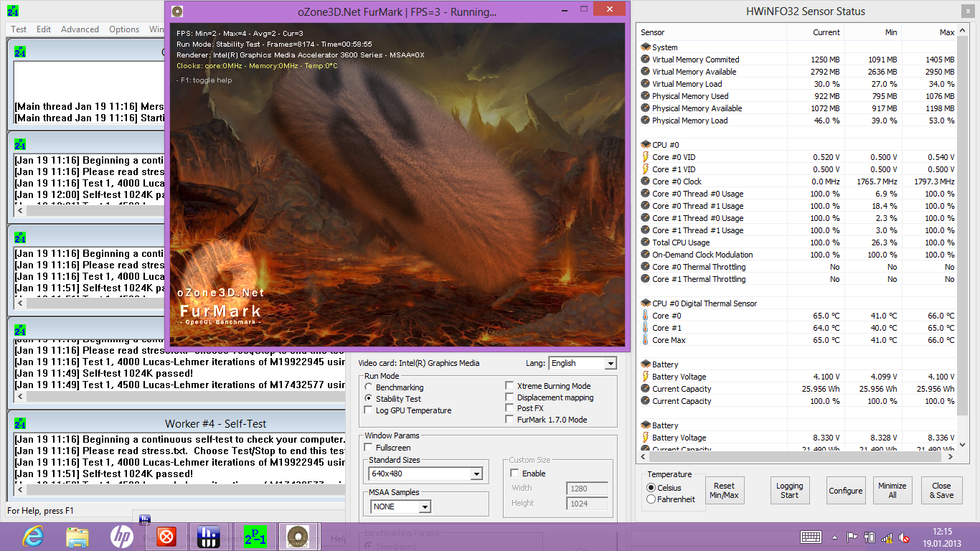This screenshot has height=551, width=980.
Task: Click the custom Height field showing 1024
Action: 588,504
